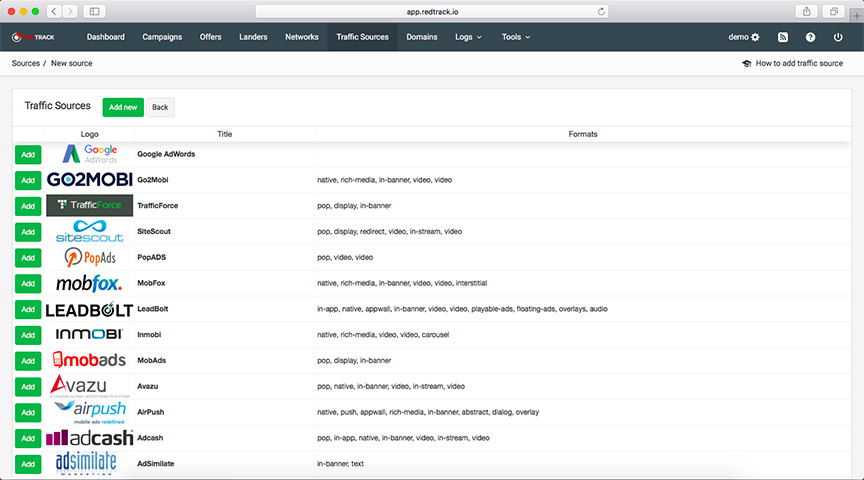This screenshot has width=864, height=480.
Task: Click the Back button
Action: (160, 107)
